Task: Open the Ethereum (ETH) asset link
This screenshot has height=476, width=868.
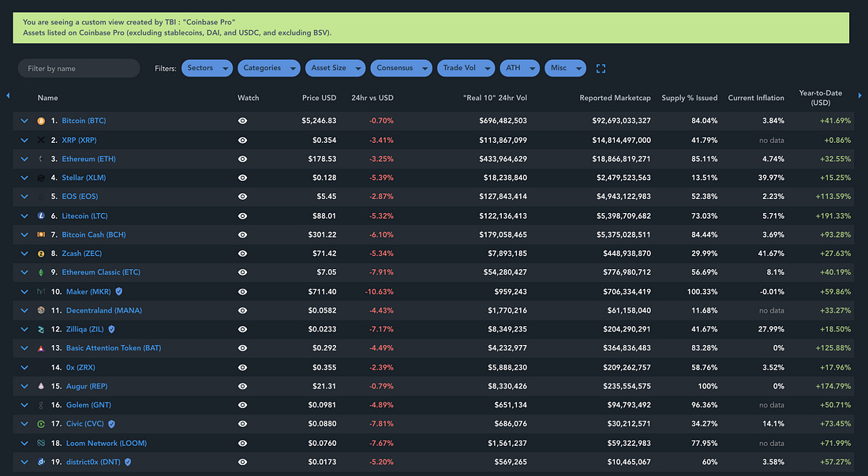Action: [88, 159]
